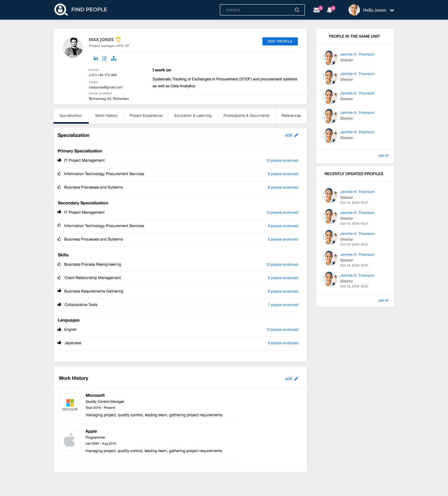Image resolution: width=448 pixels, height=496 pixels.
Task: Click see all under People in the Same Unit
Action: [x=383, y=155]
